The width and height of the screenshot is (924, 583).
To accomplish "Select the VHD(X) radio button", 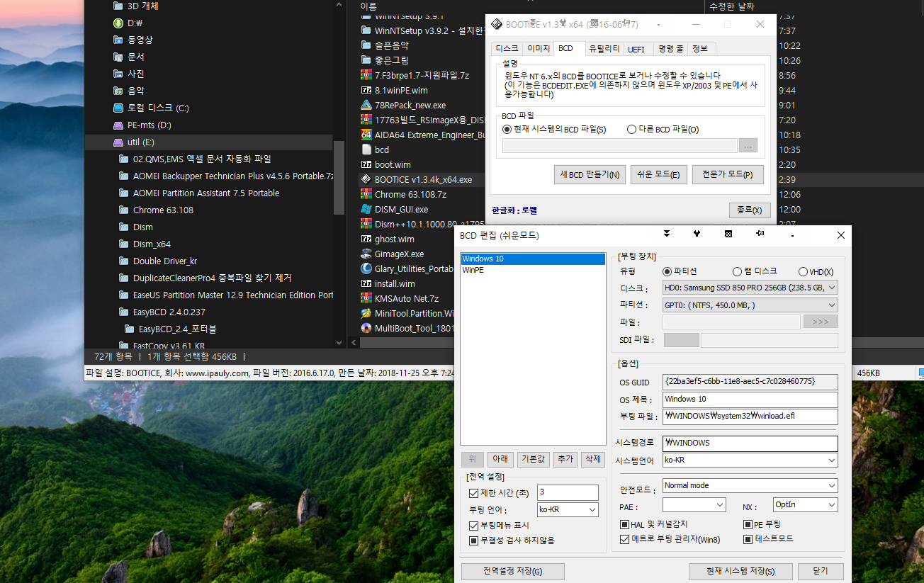I will 803,271.
